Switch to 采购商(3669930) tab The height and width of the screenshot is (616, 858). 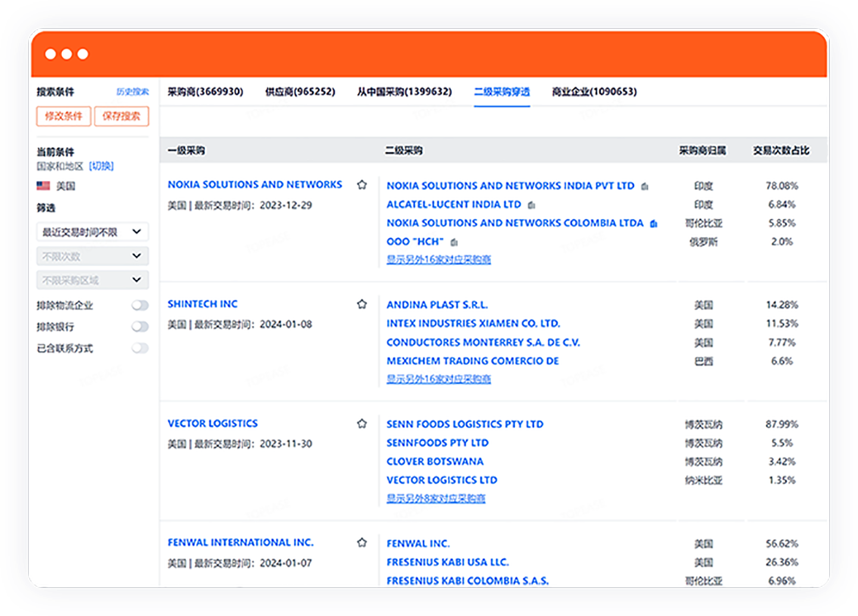pyautogui.click(x=205, y=92)
